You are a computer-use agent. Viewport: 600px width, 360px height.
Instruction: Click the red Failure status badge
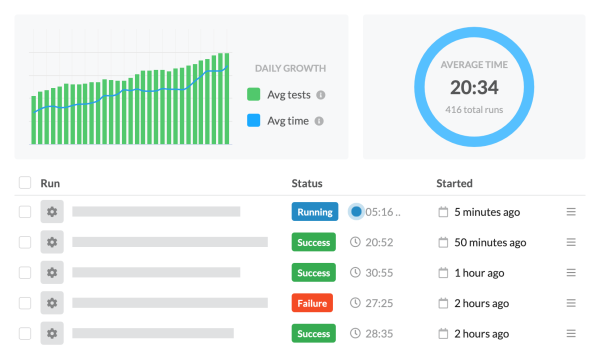tap(312, 303)
